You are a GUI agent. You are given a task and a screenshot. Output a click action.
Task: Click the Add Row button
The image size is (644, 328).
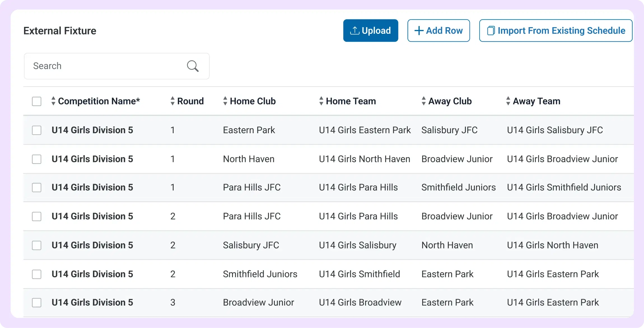438,31
